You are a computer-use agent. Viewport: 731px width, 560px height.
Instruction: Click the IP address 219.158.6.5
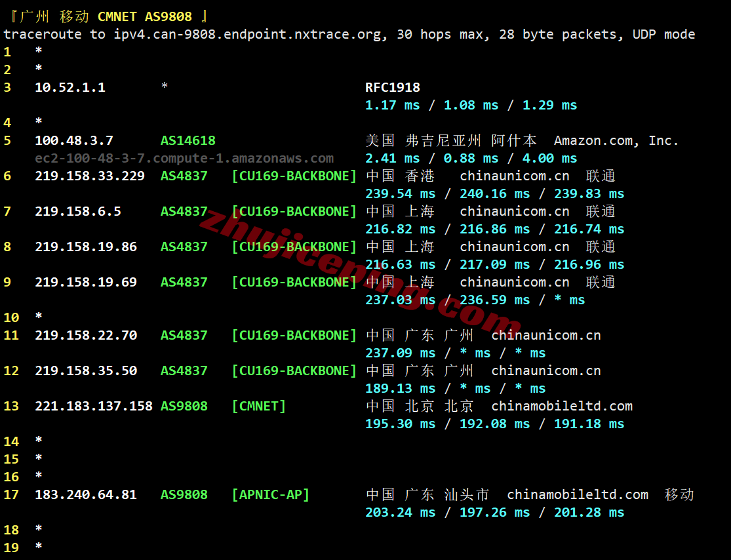coord(78,212)
